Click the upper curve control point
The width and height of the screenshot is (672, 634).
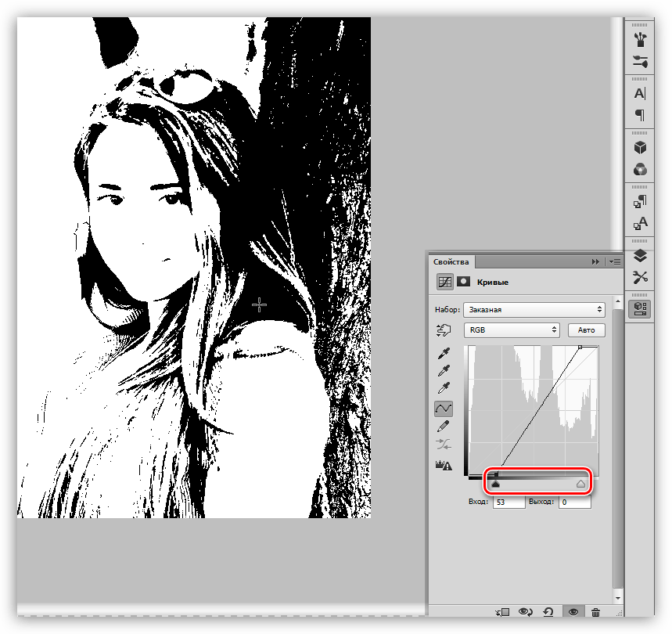tap(580, 347)
